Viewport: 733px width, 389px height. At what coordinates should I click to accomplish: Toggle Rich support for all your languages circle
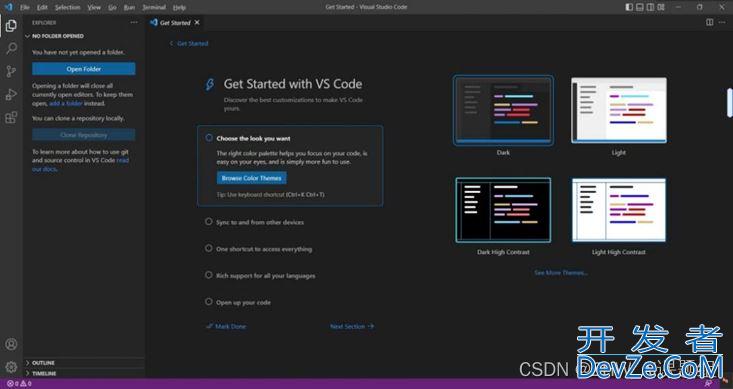click(x=208, y=275)
